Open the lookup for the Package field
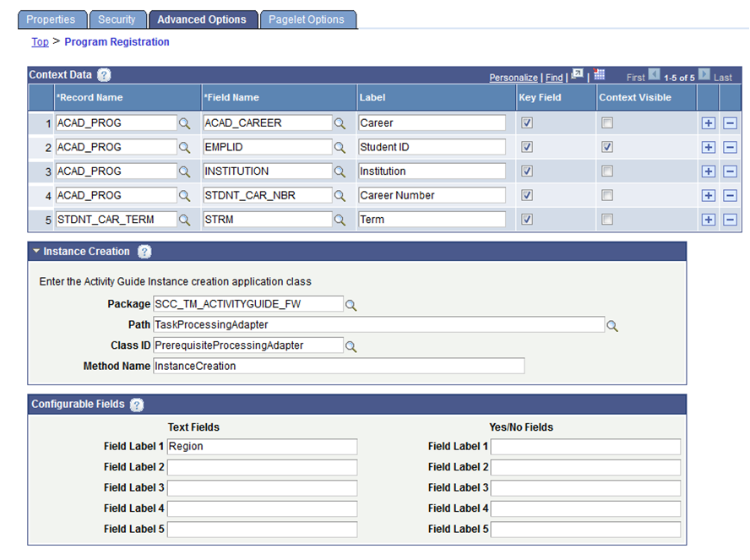The width and height of the screenshot is (750, 560). 351,303
